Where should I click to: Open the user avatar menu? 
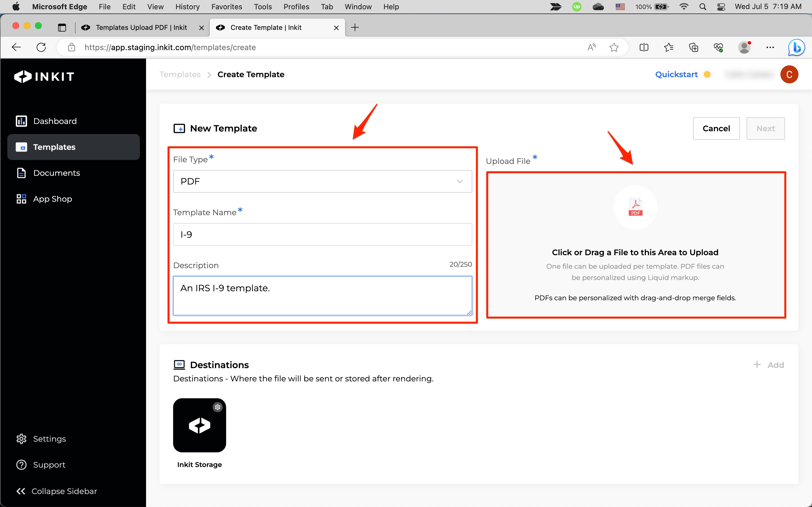click(789, 74)
